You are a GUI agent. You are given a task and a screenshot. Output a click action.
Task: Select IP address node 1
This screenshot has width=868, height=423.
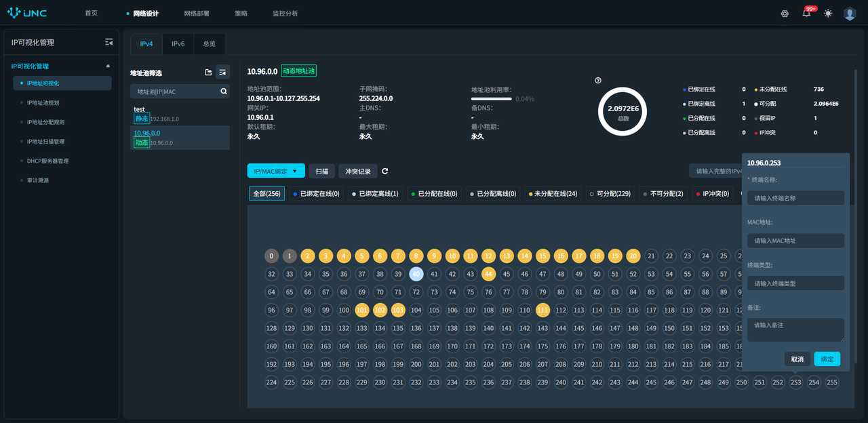pyautogui.click(x=290, y=256)
